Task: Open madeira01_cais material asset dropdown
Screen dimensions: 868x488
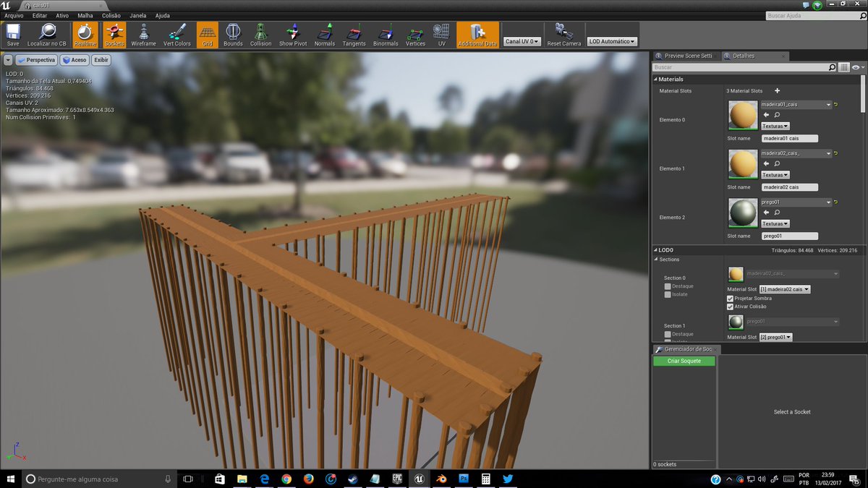Action: tap(796, 105)
